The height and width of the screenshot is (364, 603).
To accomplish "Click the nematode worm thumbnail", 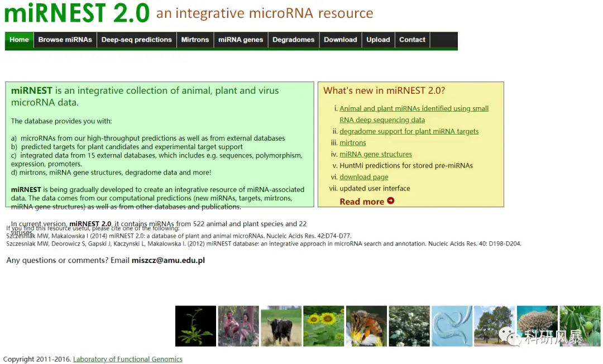I will click(452, 326).
